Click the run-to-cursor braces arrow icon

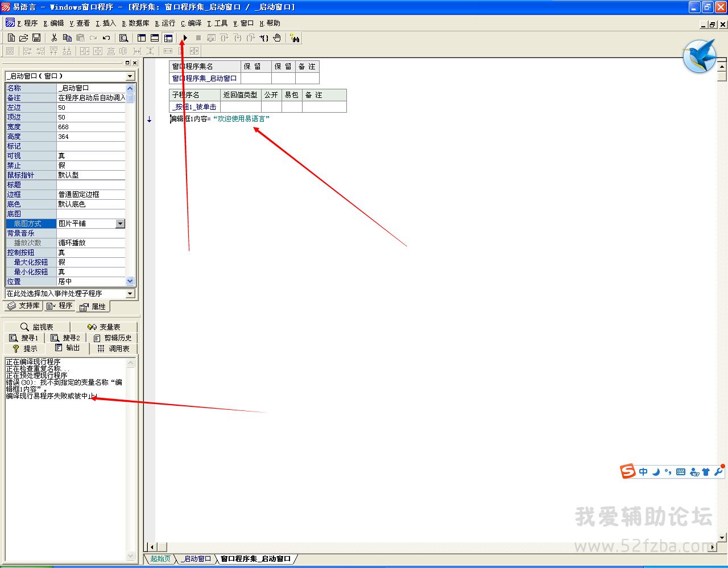[264, 38]
